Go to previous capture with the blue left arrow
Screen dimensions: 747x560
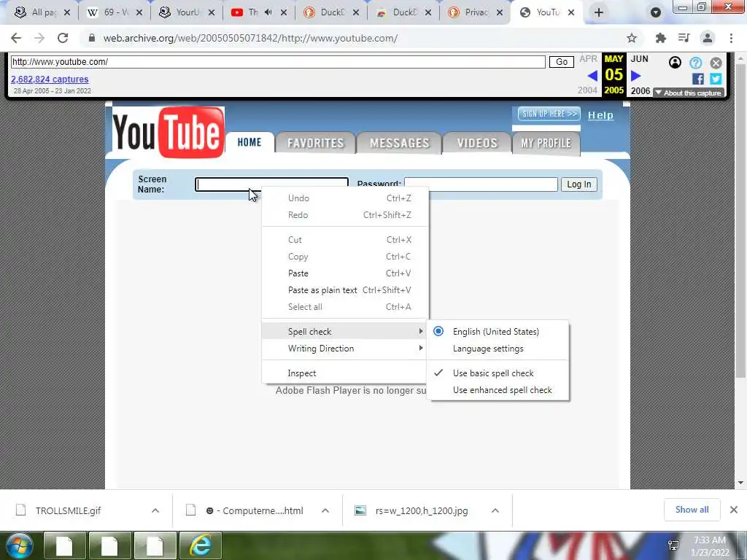click(592, 76)
